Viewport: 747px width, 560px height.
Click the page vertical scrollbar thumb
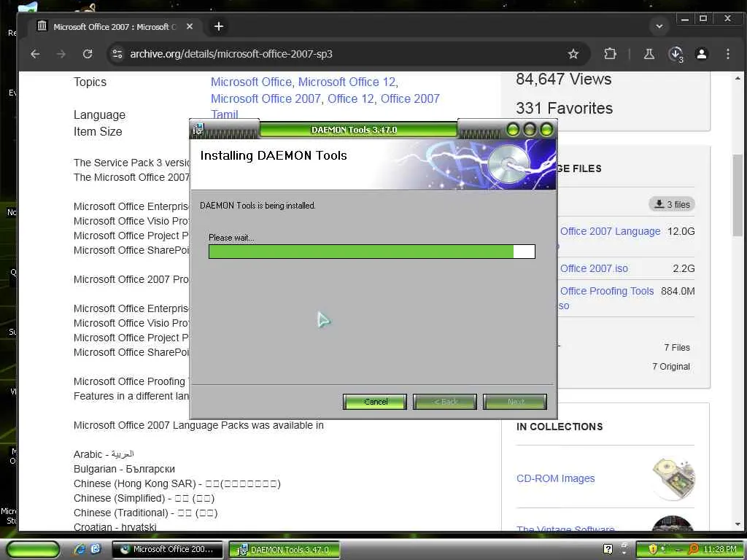pyautogui.click(x=738, y=195)
